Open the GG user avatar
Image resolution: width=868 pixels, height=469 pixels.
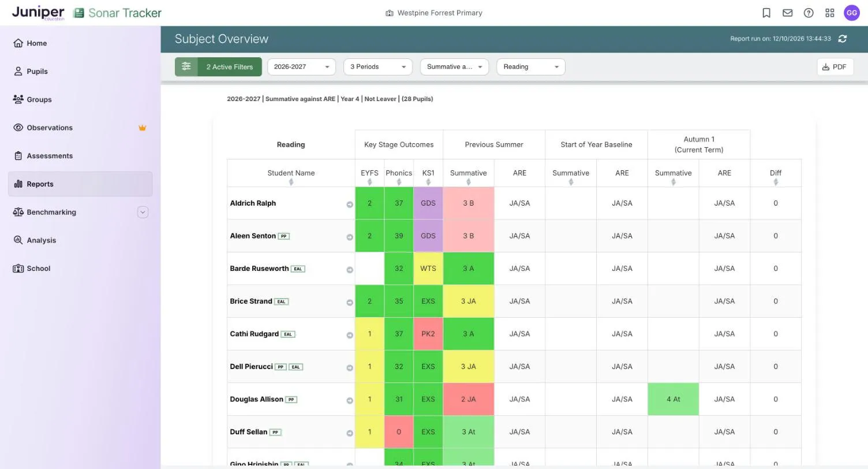[x=852, y=13]
